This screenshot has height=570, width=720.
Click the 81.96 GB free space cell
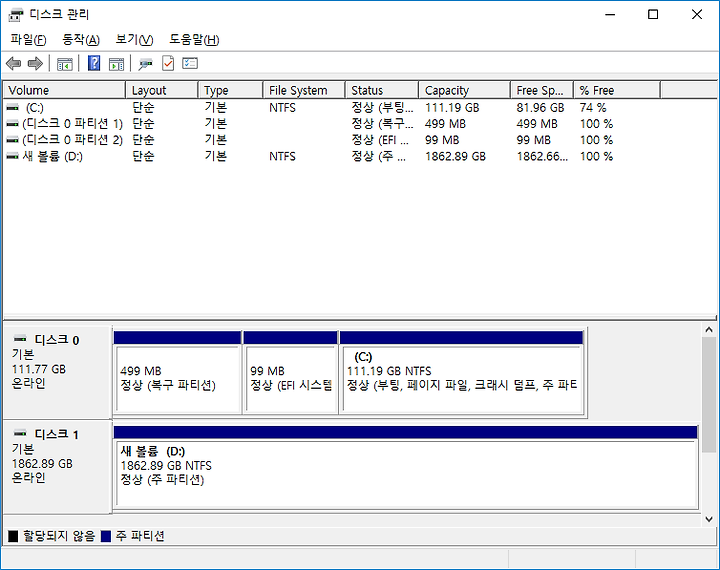click(x=540, y=107)
